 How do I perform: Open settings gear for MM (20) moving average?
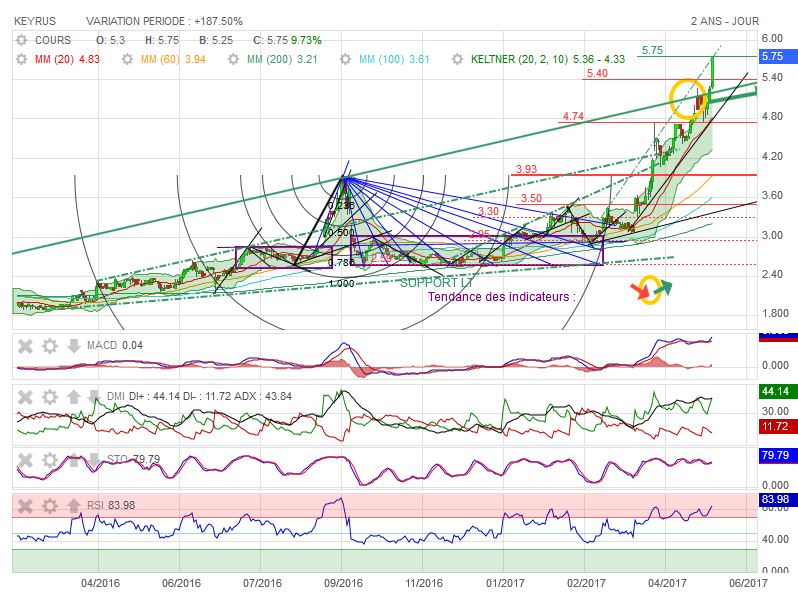pos(21,59)
